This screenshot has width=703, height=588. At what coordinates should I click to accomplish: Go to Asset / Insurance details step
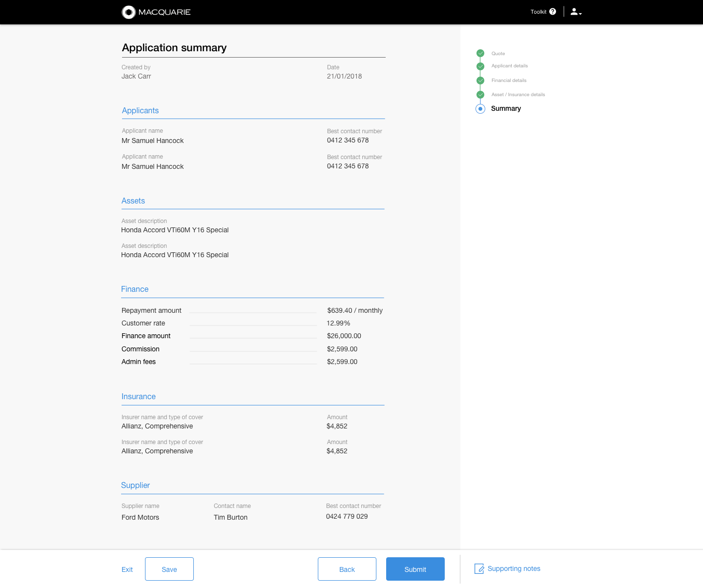(518, 95)
